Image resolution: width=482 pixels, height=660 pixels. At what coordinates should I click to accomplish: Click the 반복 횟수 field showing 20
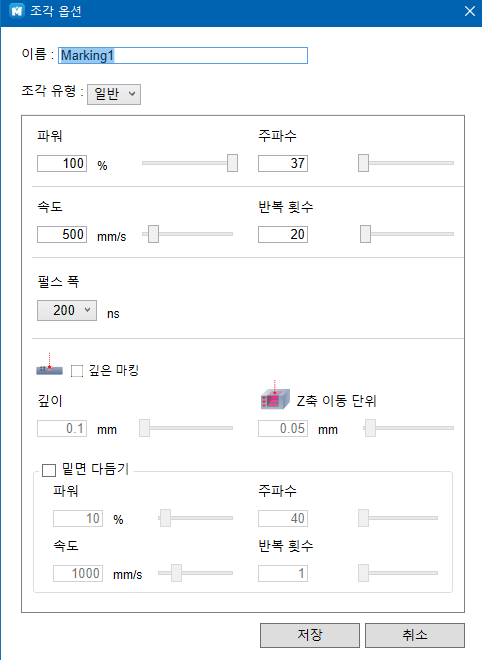click(283, 234)
